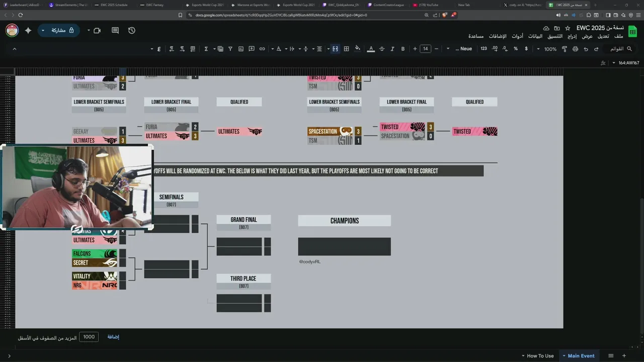Open the text wrapping dropdown
Viewport: 644px width, 362px height.
click(289, 49)
